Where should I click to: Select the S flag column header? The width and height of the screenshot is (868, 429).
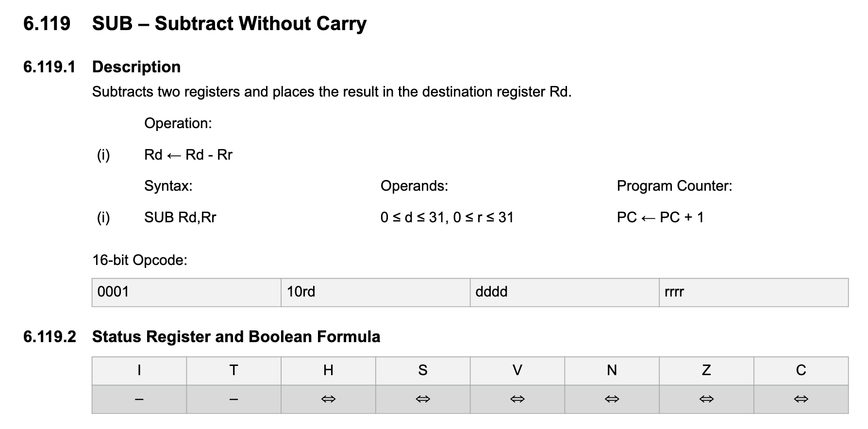coord(423,371)
